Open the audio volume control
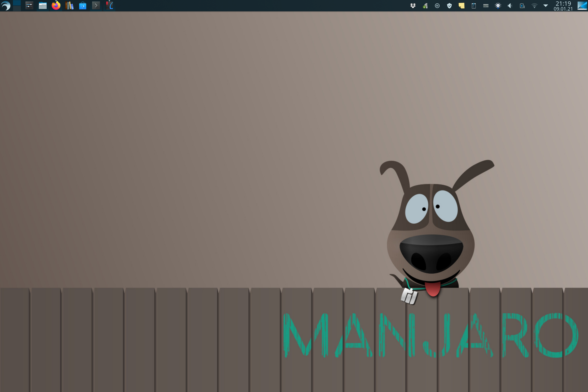 [510, 6]
